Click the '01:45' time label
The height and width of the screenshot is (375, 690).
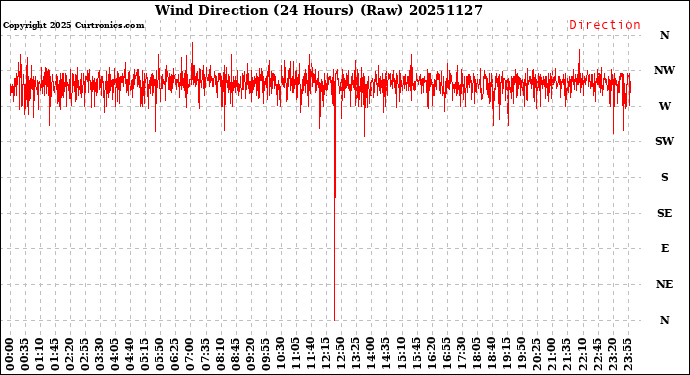(x=55, y=355)
